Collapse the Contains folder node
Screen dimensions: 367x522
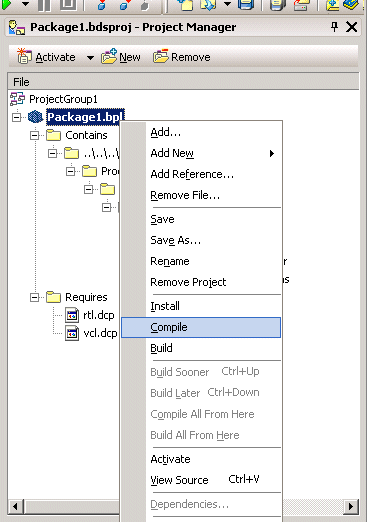coord(34,135)
